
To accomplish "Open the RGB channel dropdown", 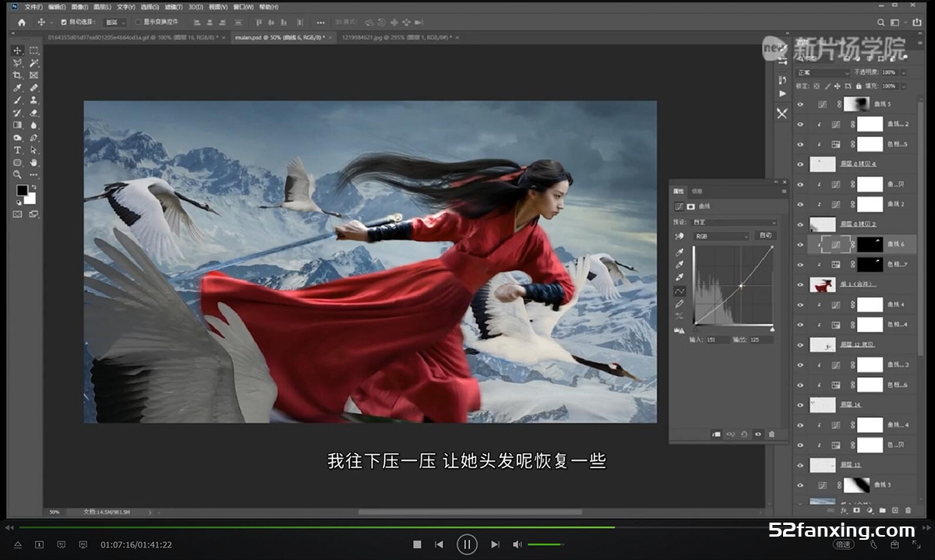I will [x=722, y=236].
